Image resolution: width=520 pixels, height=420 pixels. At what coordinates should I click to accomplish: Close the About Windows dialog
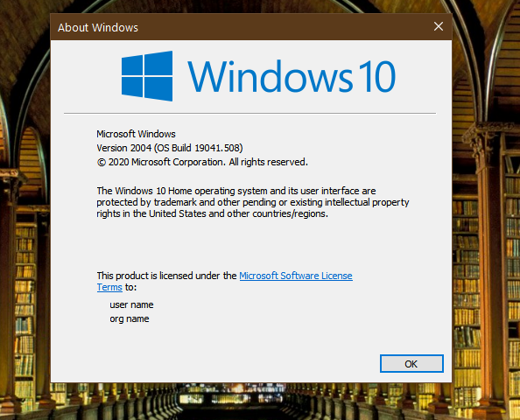coord(439,26)
